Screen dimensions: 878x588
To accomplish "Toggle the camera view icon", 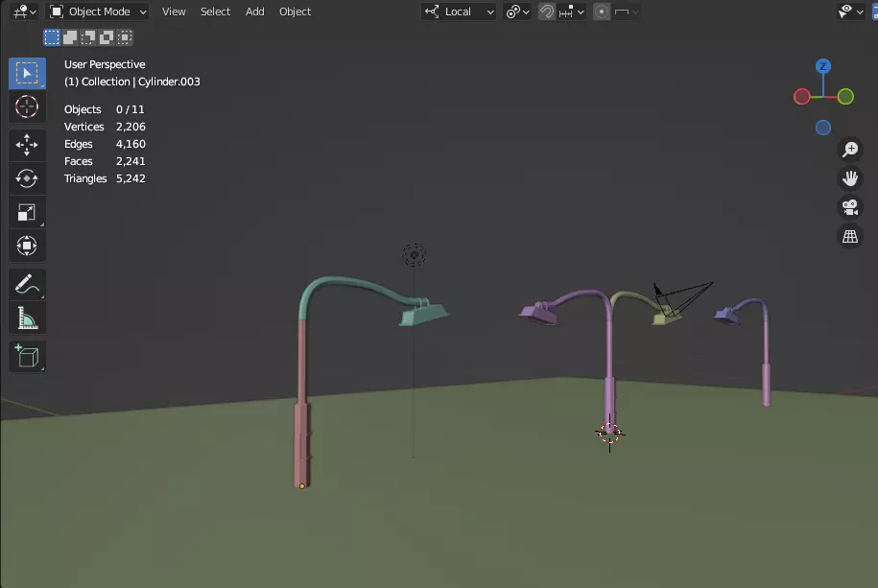I will 850,207.
